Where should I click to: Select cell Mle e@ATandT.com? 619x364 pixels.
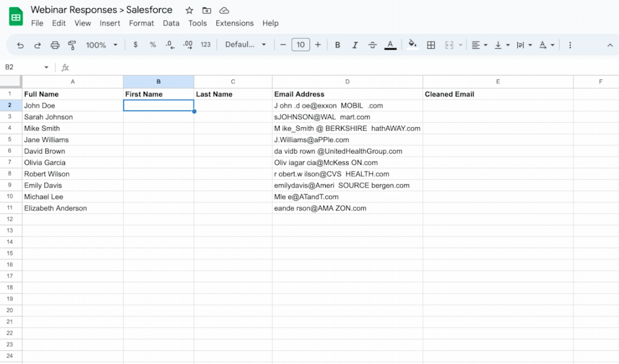(x=347, y=197)
